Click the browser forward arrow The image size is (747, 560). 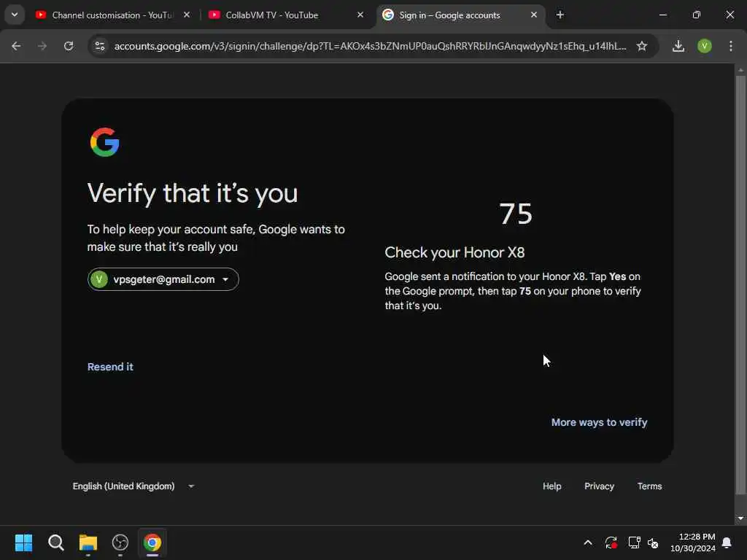42,46
